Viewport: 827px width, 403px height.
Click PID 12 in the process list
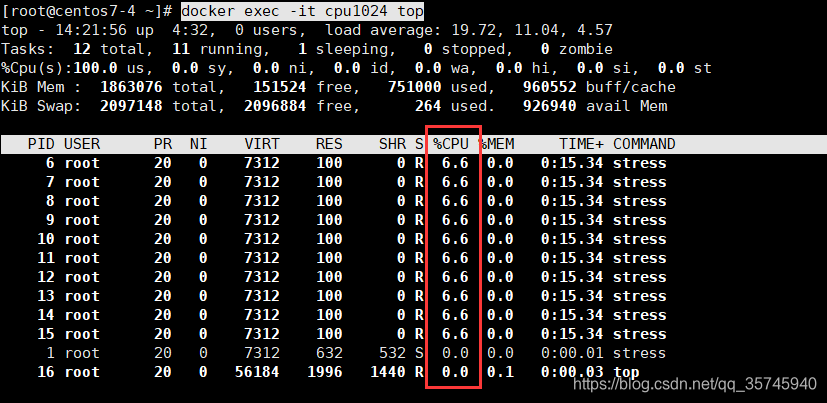coord(46,277)
